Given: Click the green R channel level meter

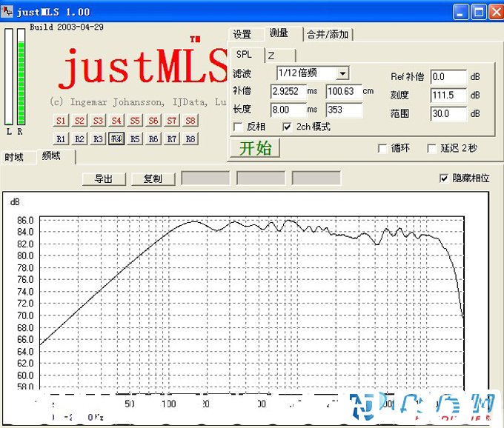Looking at the screenshot, I should click(x=21, y=76).
